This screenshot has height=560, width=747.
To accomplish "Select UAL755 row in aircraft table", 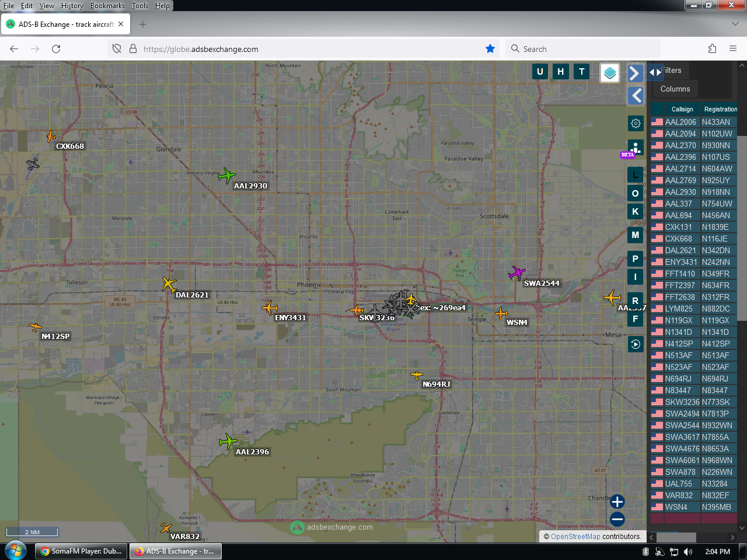I will [x=694, y=484].
